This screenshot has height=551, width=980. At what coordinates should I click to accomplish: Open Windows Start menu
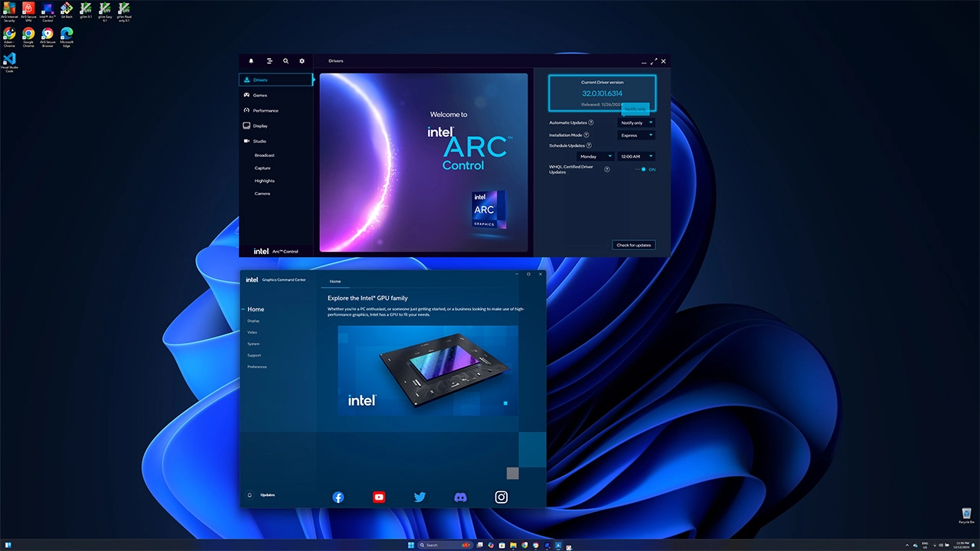tap(411, 545)
